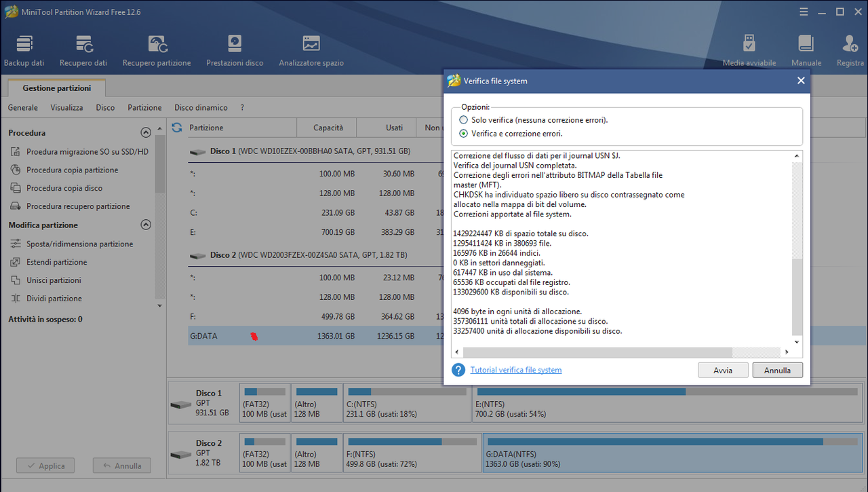Start Procedura recupero partizione
Image resolution: width=868 pixels, height=492 pixels.
[70, 206]
